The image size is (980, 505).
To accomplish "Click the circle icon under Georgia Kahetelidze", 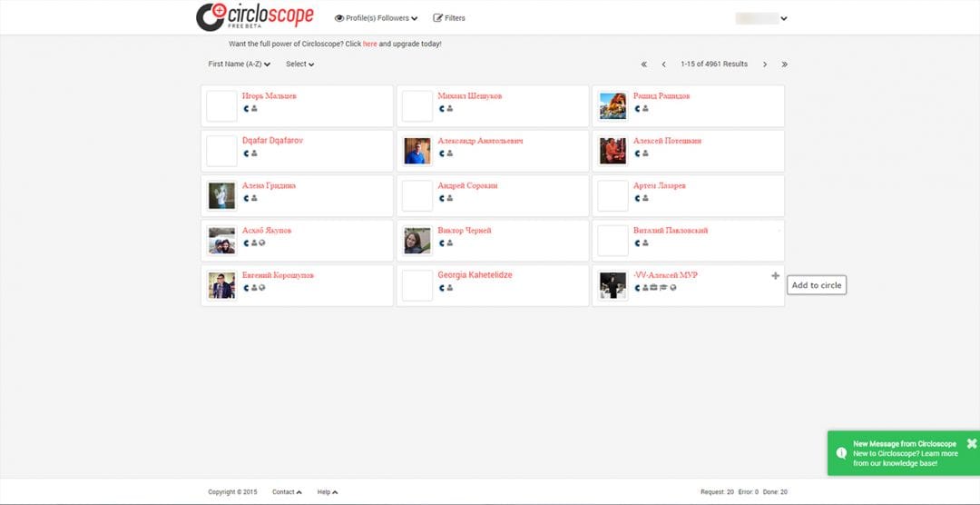I will click(442, 288).
